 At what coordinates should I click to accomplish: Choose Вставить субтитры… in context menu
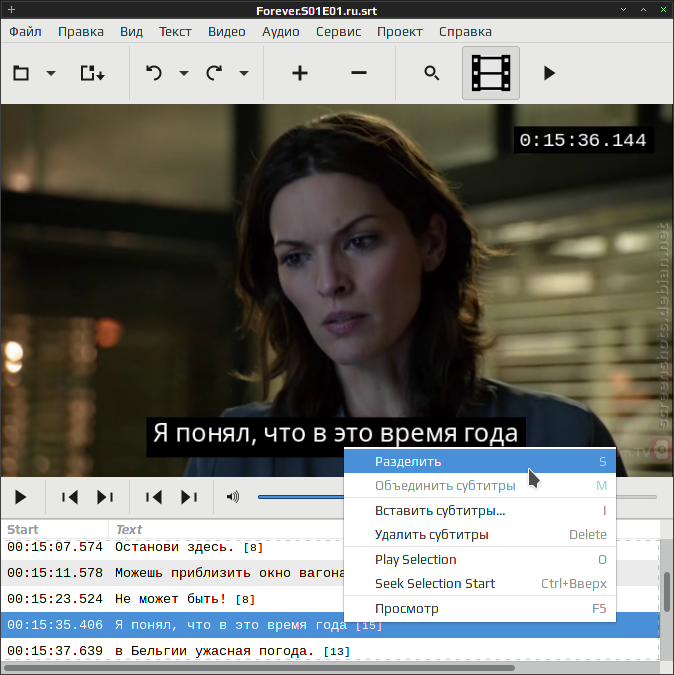(x=480, y=511)
